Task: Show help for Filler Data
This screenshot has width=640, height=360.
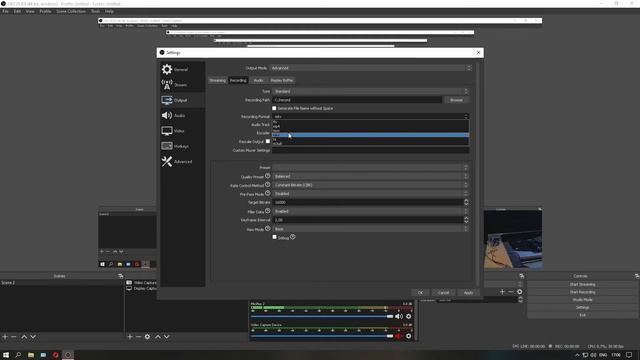Action: point(268,211)
